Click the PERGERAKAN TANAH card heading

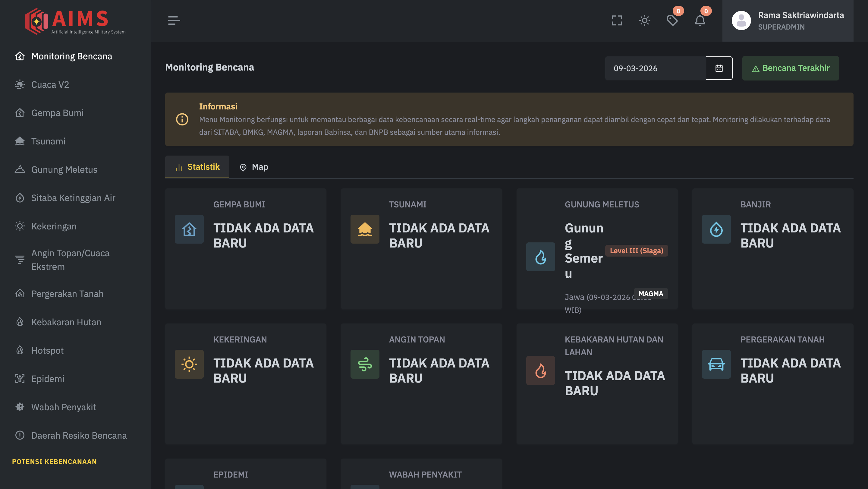782,339
